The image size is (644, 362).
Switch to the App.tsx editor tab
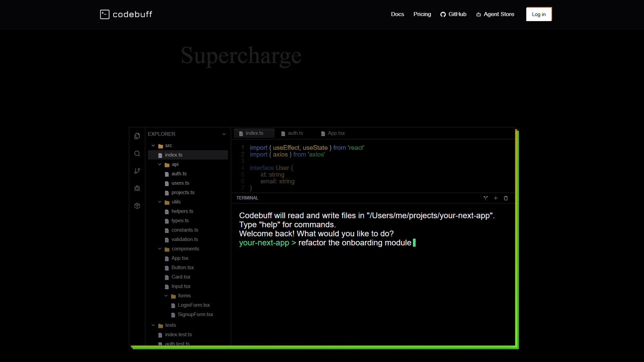pos(333,133)
